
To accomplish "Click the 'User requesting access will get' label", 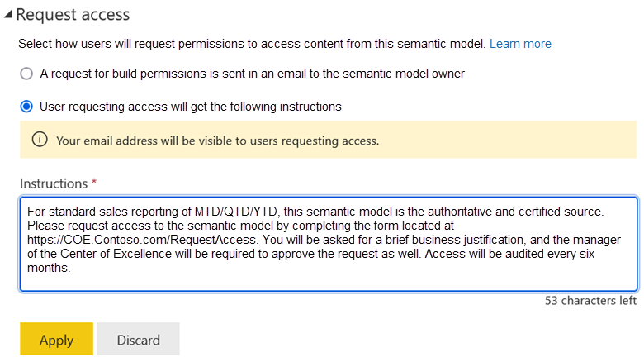I will tap(190, 107).
